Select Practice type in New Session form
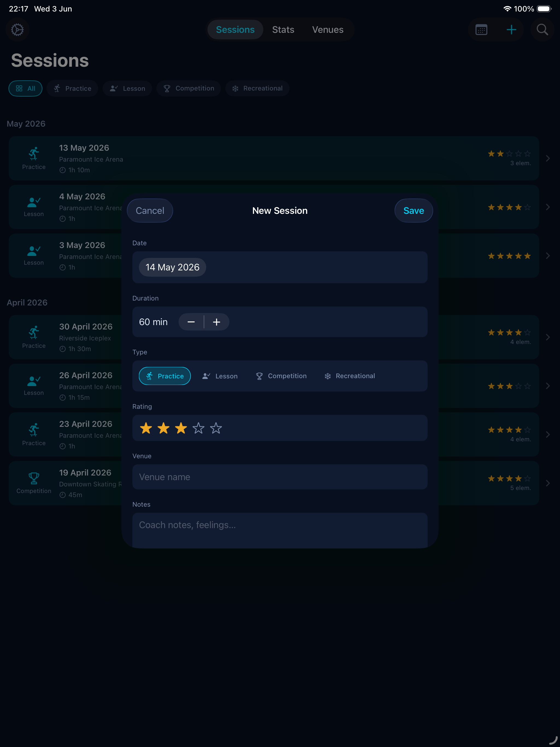Viewport: 560px width, 747px height. click(165, 376)
